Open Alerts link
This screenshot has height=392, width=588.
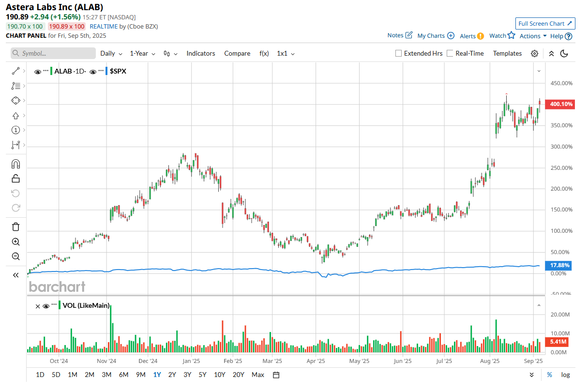pyautogui.click(x=472, y=36)
